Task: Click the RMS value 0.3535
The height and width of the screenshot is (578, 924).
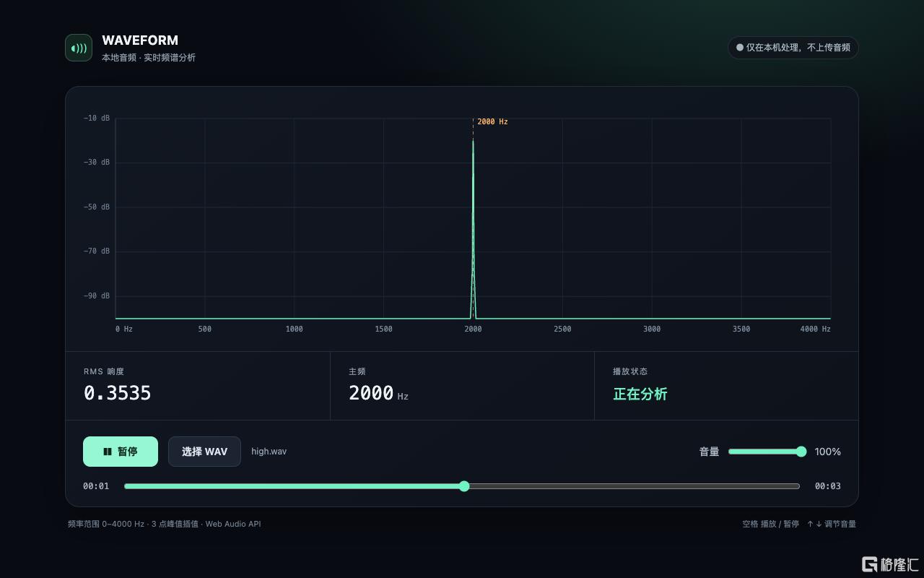Action: click(118, 393)
